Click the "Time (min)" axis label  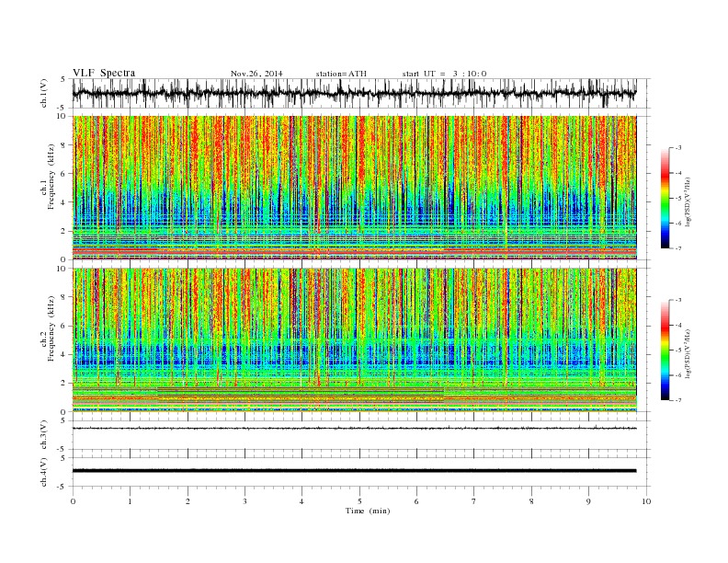(x=368, y=511)
